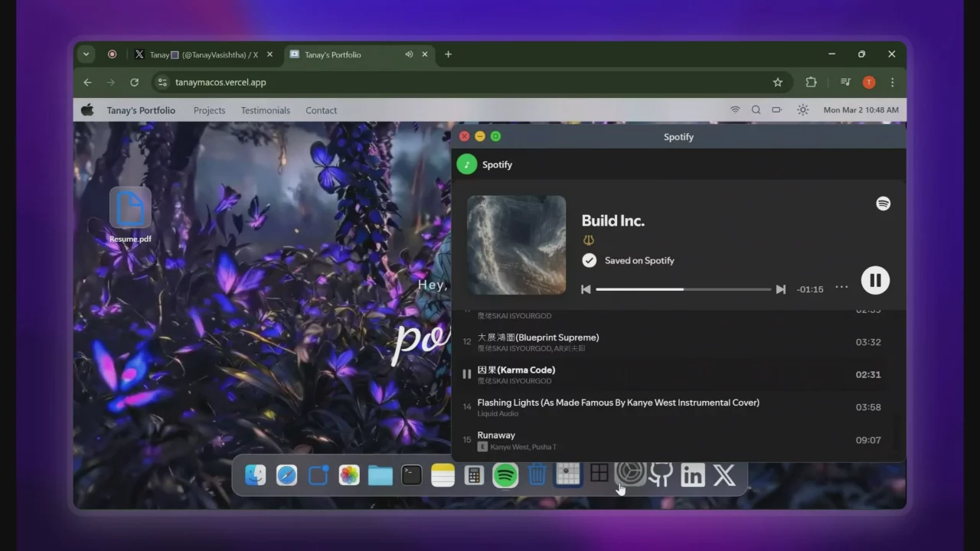This screenshot has height=551, width=980.
Task: Open the three-dot more options menu
Action: pyautogui.click(x=841, y=287)
